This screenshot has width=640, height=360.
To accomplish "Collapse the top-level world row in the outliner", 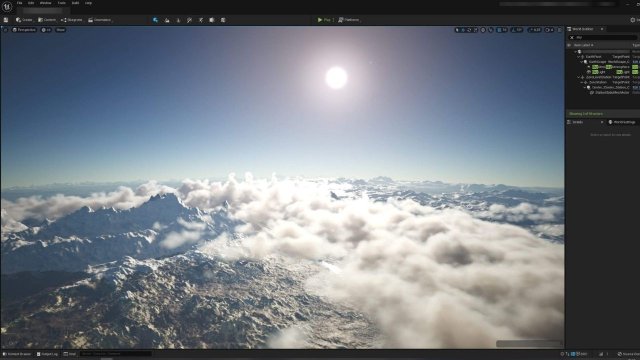I will pos(576,51).
